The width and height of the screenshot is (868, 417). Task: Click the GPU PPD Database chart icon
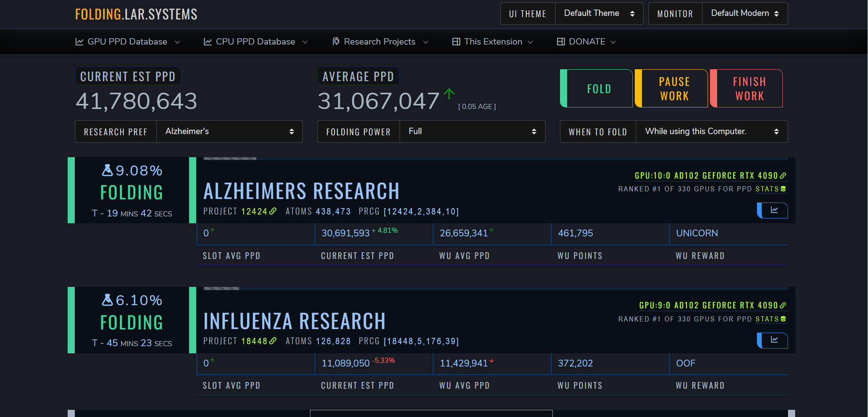[x=79, y=42]
